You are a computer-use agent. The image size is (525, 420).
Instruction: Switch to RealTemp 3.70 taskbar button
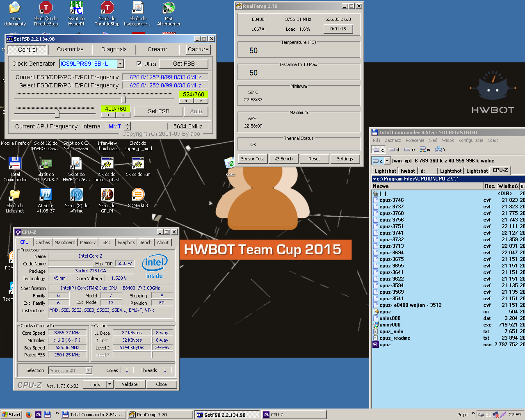(x=160, y=415)
